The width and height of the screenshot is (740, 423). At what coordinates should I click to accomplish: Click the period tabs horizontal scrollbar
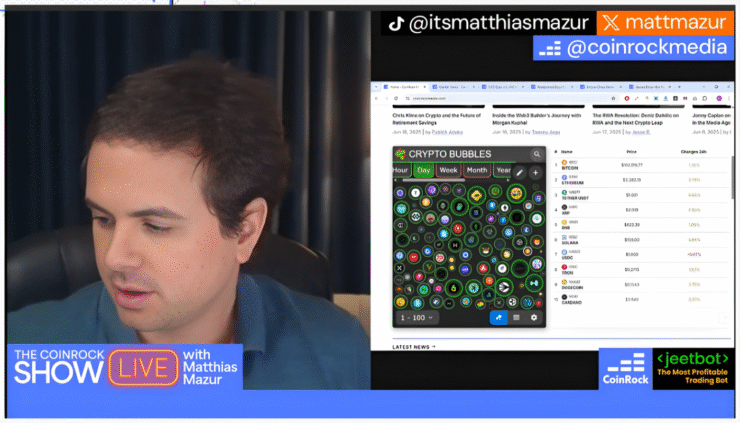(433, 180)
